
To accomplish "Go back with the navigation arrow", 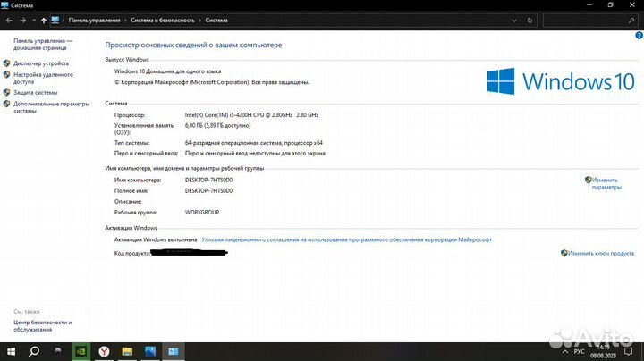I will 9,20.
